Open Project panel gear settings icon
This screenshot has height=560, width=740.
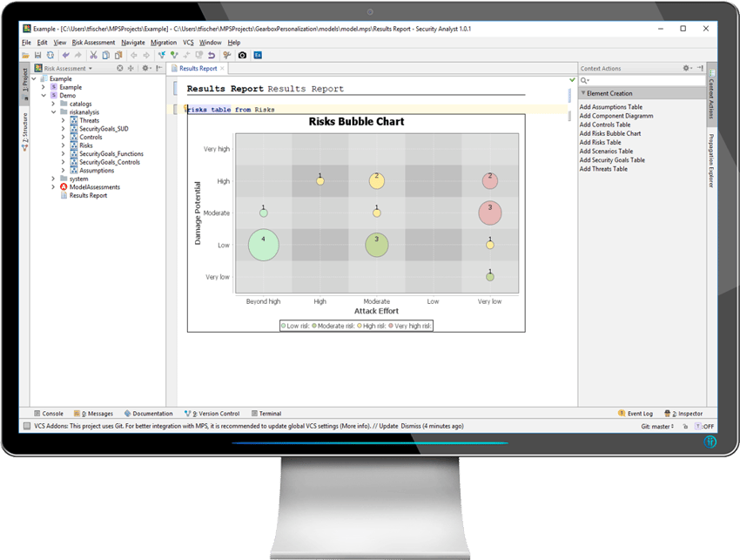click(146, 68)
